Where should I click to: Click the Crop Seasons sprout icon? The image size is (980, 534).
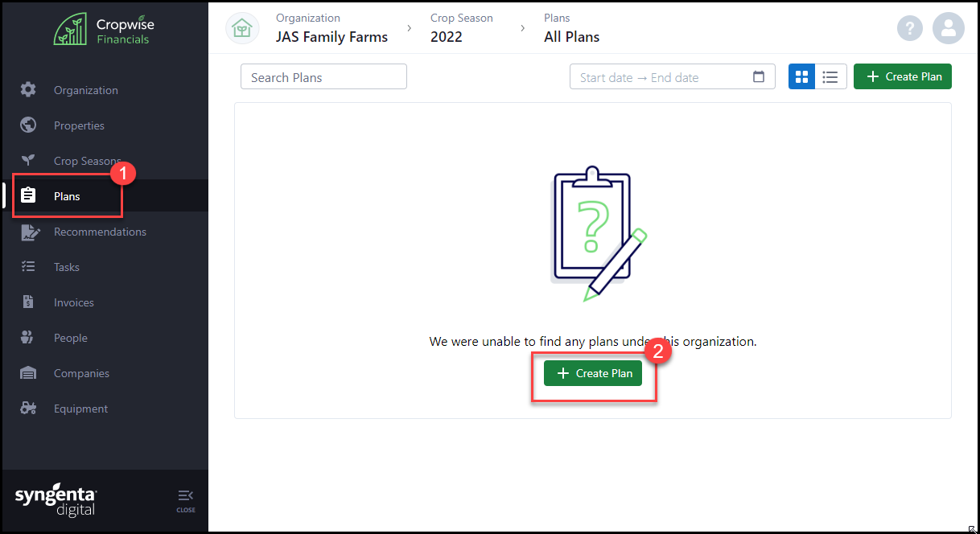tap(28, 160)
